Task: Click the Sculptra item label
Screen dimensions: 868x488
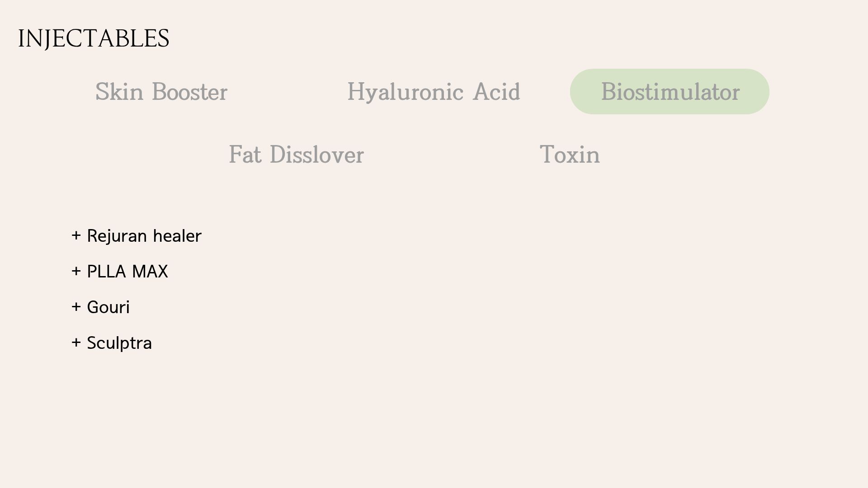Action: (x=119, y=343)
